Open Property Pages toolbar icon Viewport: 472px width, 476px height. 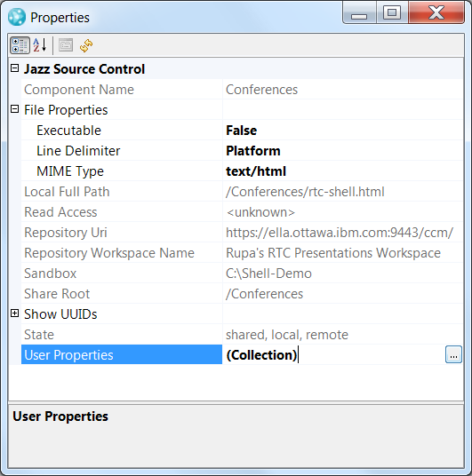(x=66, y=45)
